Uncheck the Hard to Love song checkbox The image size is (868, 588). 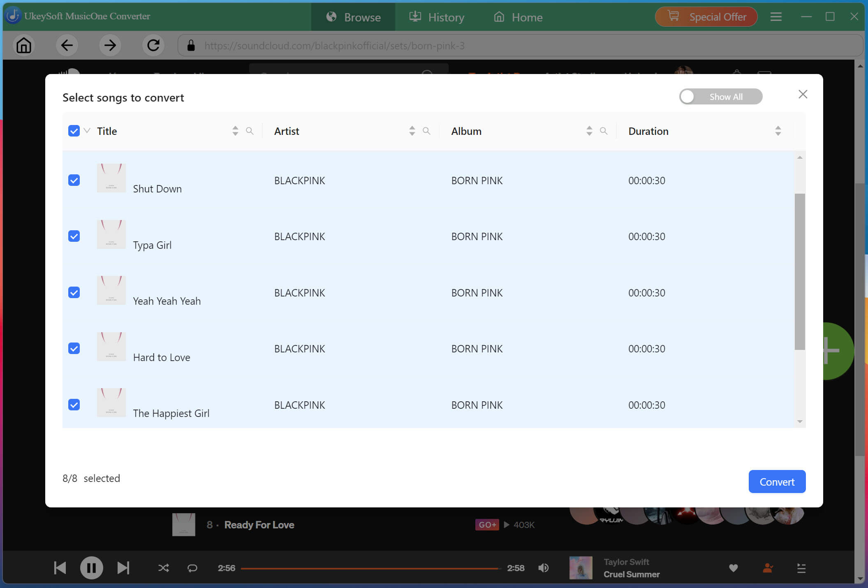click(74, 349)
